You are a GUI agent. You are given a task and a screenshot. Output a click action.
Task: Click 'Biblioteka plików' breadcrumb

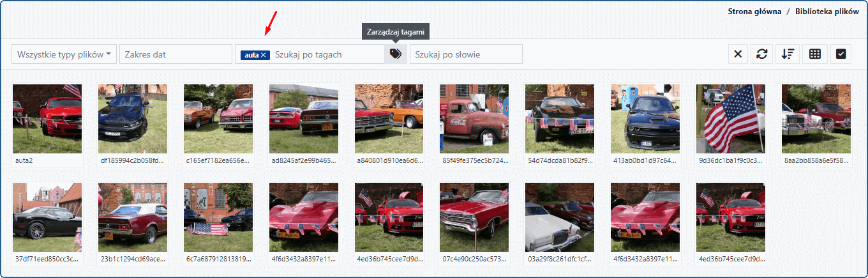click(827, 12)
